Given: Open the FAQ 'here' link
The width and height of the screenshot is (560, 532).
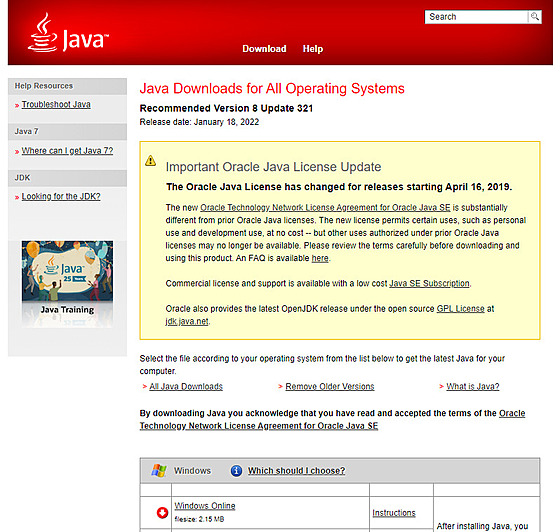Looking at the screenshot, I should tap(320, 258).
